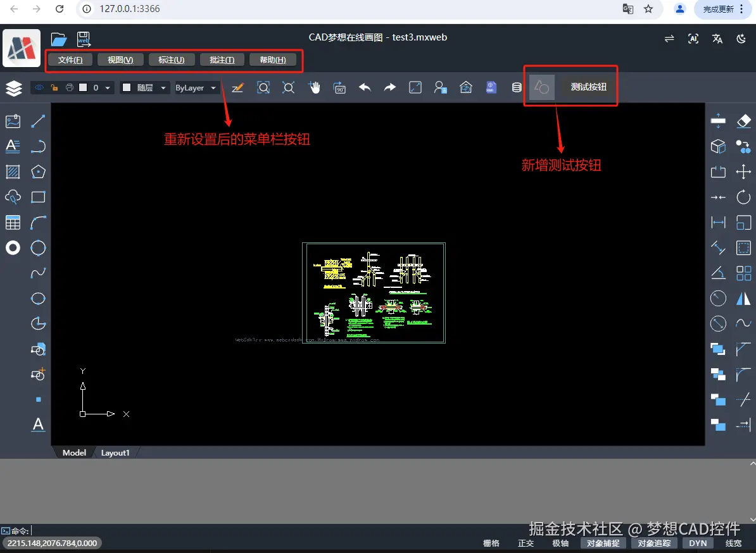756x553 pixels.
Task: Switch to the Layout1 tab
Action: (x=115, y=453)
